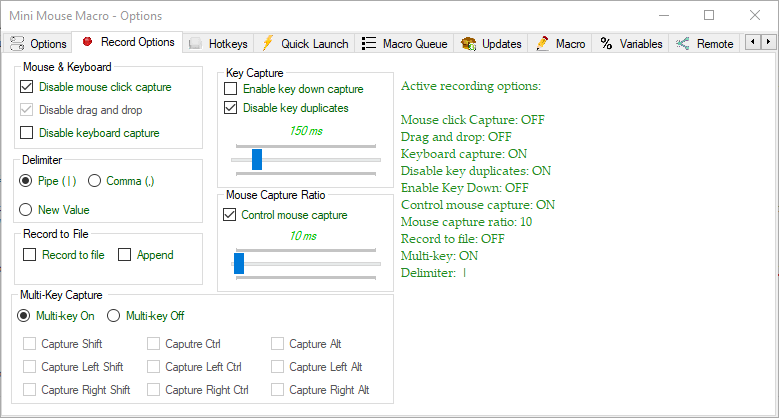This screenshot has width=779, height=418.
Task: Click the Capture Right Alt checkbox
Action: (x=277, y=390)
